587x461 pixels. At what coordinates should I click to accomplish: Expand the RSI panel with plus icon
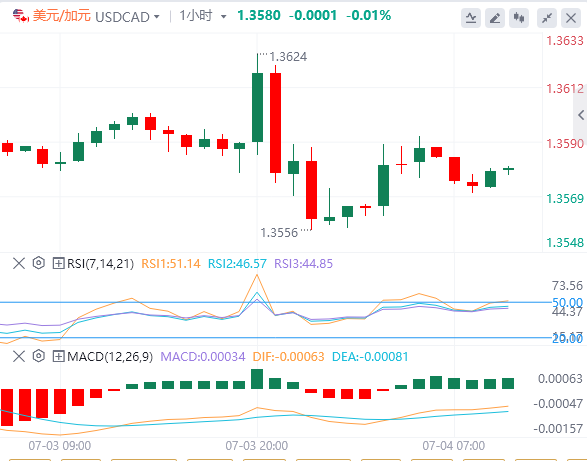point(58,263)
